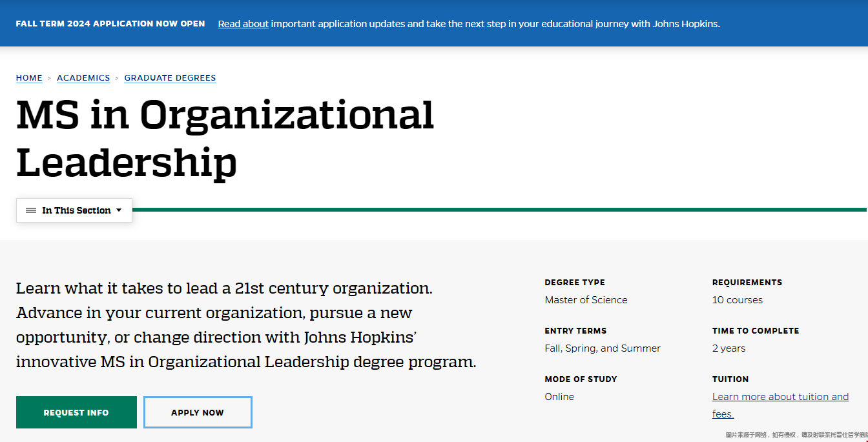The image size is (868, 442).
Task: Expand the In This Section dropdown arrow
Action: click(x=119, y=210)
